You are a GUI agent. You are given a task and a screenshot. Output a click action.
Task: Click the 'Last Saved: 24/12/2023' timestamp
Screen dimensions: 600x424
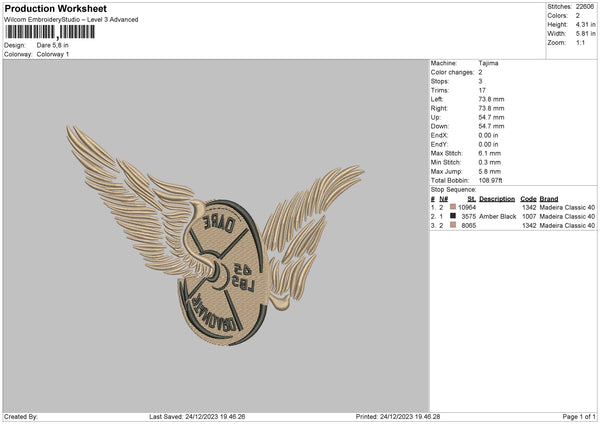tap(197, 416)
